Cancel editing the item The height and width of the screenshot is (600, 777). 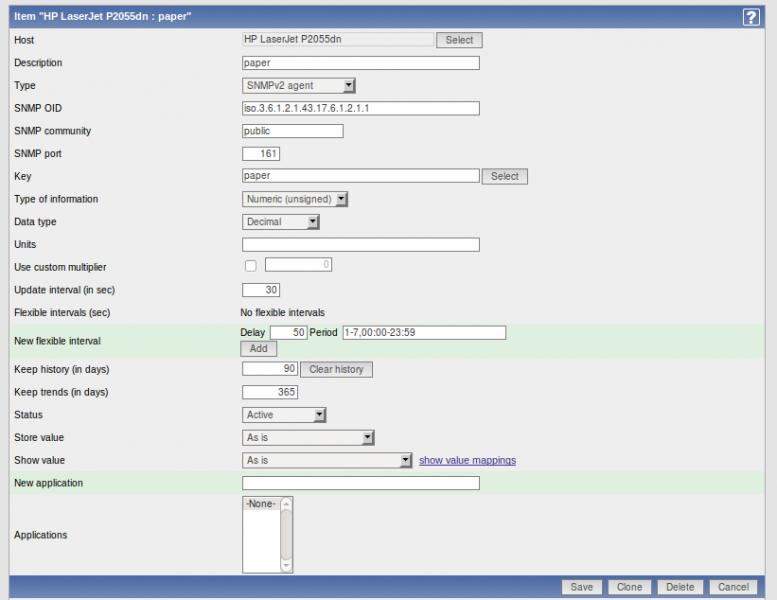[733, 587]
